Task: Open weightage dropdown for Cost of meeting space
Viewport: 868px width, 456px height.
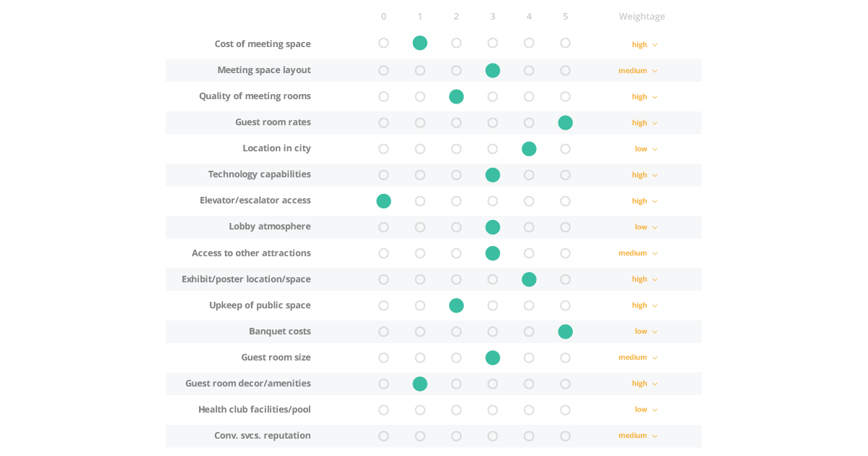Action: coord(643,44)
